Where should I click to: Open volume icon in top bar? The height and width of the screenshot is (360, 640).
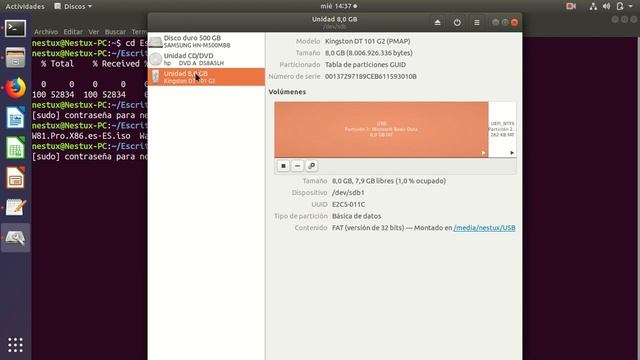click(607, 6)
